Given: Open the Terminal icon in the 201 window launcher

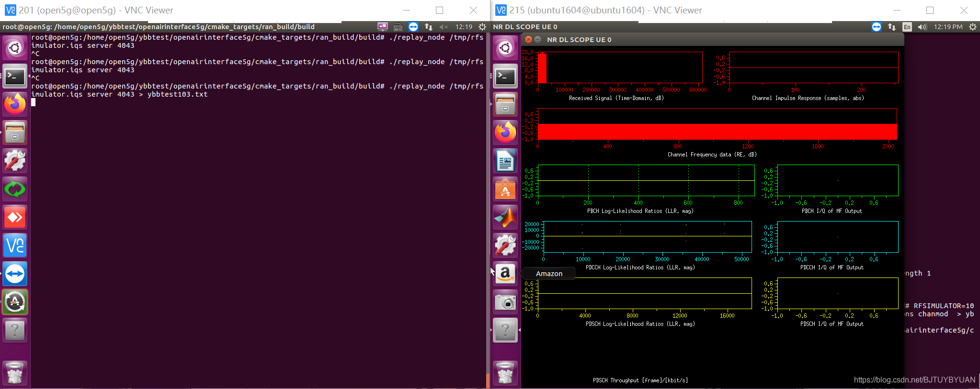Looking at the screenshot, I should pos(15,76).
